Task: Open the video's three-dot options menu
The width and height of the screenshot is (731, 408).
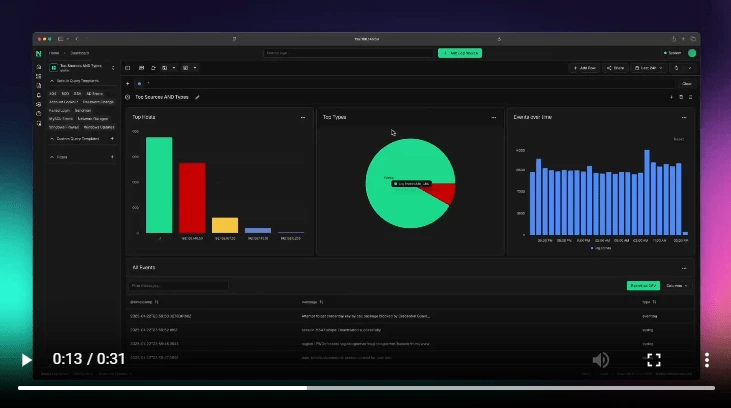Action: coord(706,360)
